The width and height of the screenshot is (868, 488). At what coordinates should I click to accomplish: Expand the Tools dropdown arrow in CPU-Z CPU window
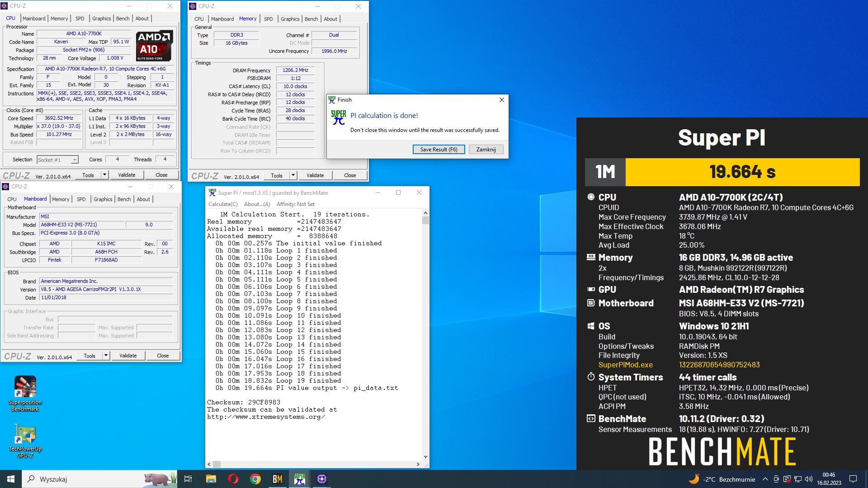click(104, 175)
